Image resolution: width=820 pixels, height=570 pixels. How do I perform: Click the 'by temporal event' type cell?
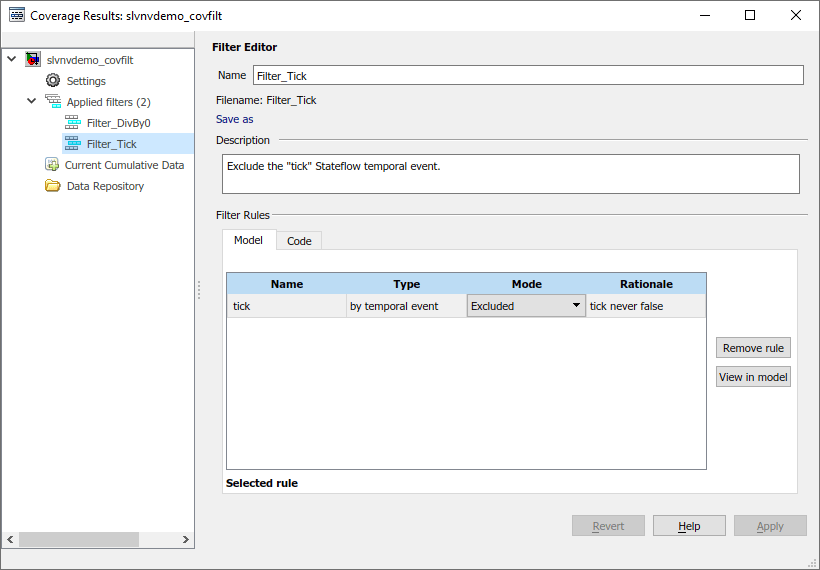point(406,306)
